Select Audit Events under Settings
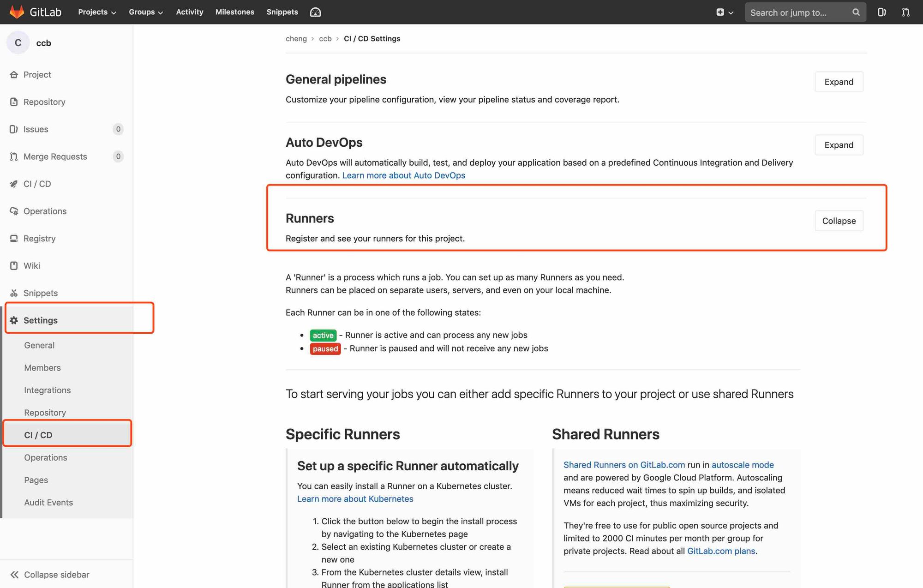The height and width of the screenshot is (588, 923). pyautogui.click(x=48, y=502)
